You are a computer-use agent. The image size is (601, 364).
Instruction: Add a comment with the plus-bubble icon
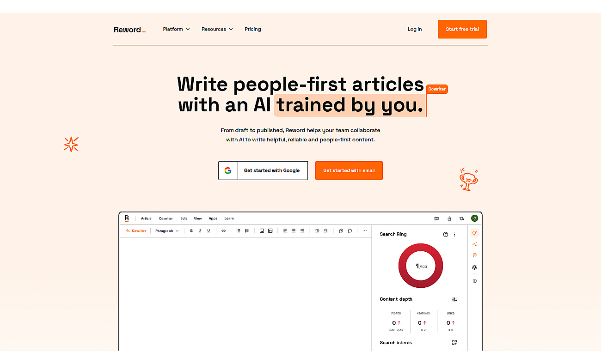(x=341, y=231)
